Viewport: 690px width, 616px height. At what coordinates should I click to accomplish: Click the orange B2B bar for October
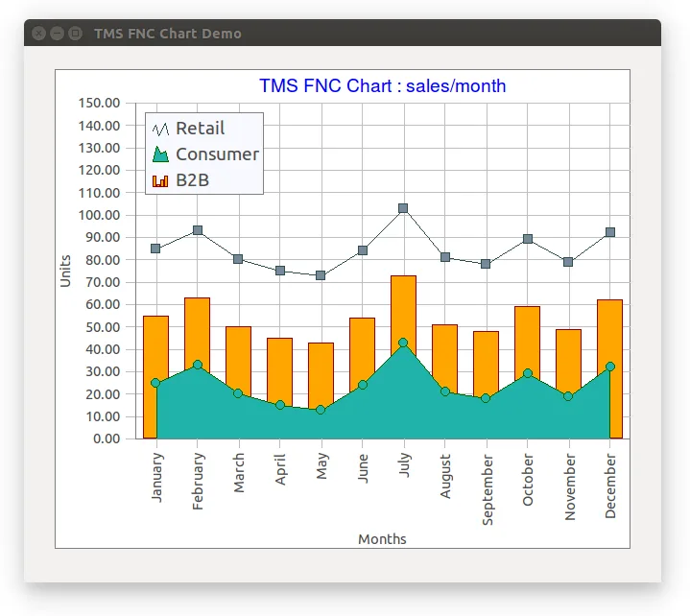[x=527, y=339]
